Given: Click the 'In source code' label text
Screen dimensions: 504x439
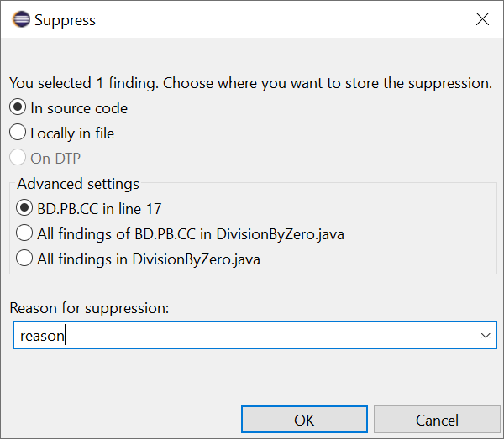Looking at the screenshot, I should point(79,108).
